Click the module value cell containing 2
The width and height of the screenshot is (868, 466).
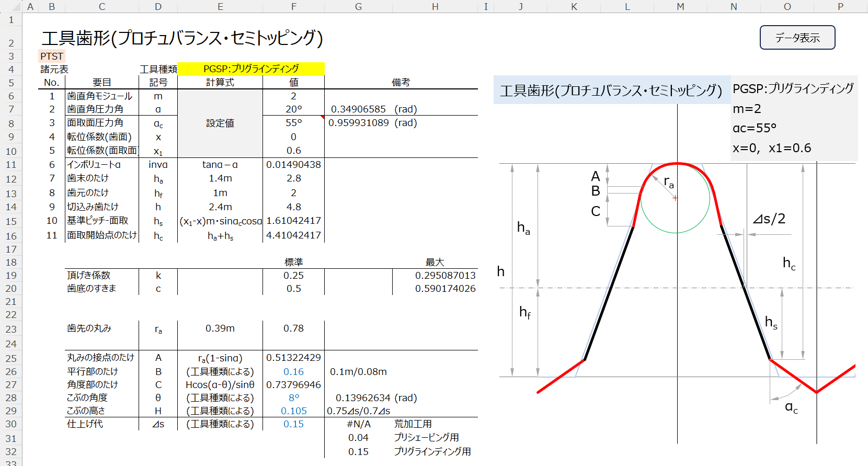293,96
